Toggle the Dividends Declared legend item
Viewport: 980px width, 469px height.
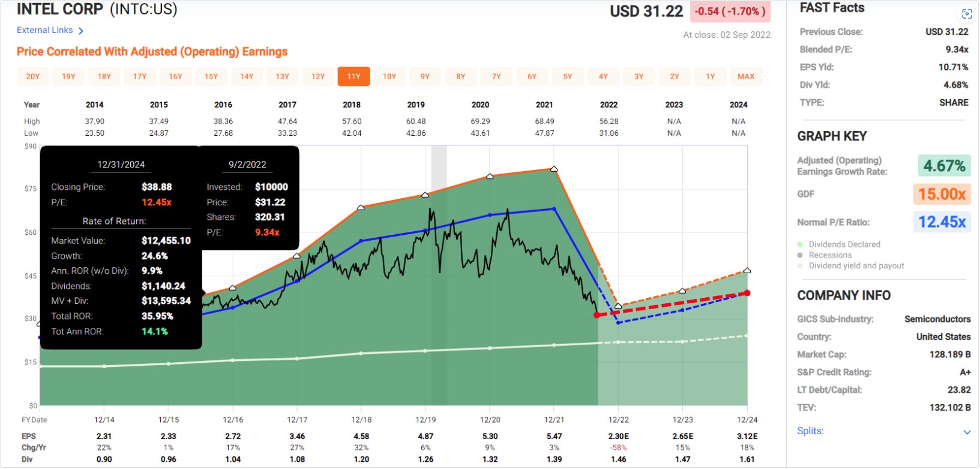(x=839, y=244)
